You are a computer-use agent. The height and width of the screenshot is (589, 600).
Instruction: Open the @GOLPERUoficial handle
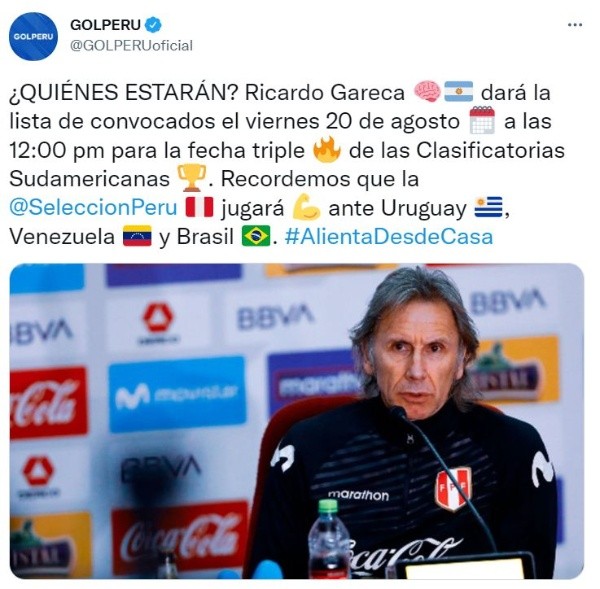tap(131, 46)
